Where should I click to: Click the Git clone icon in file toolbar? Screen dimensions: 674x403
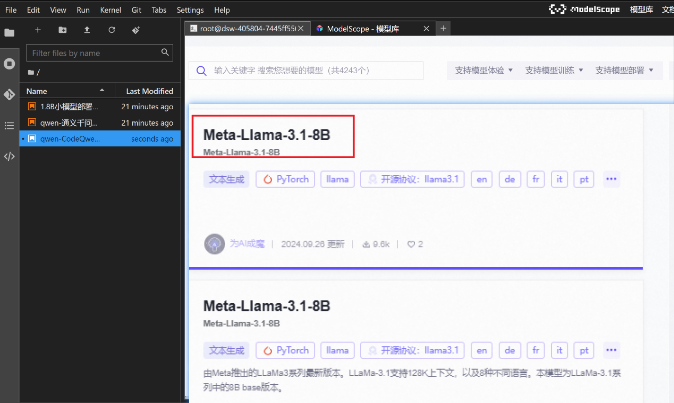click(x=135, y=30)
